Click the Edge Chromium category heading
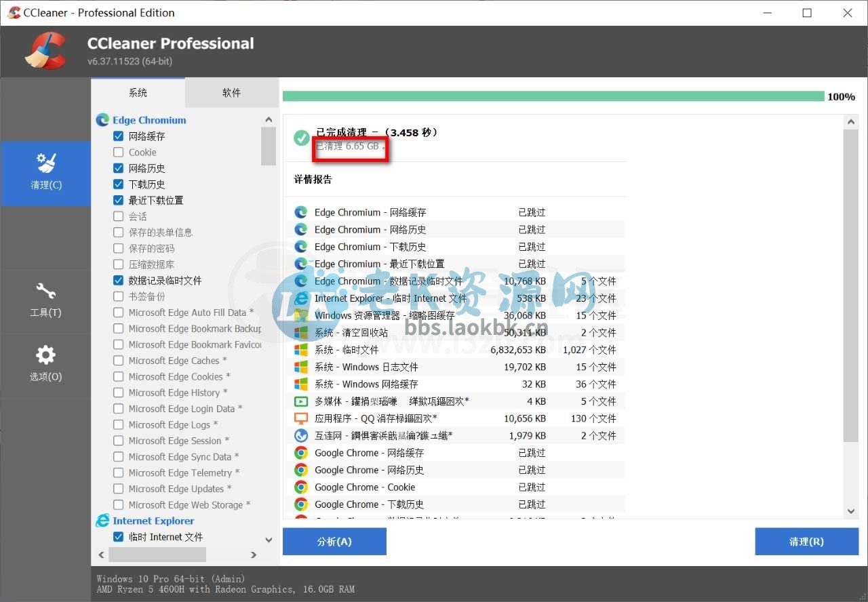This screenshot has height=602, width=868. click(149, 120)
